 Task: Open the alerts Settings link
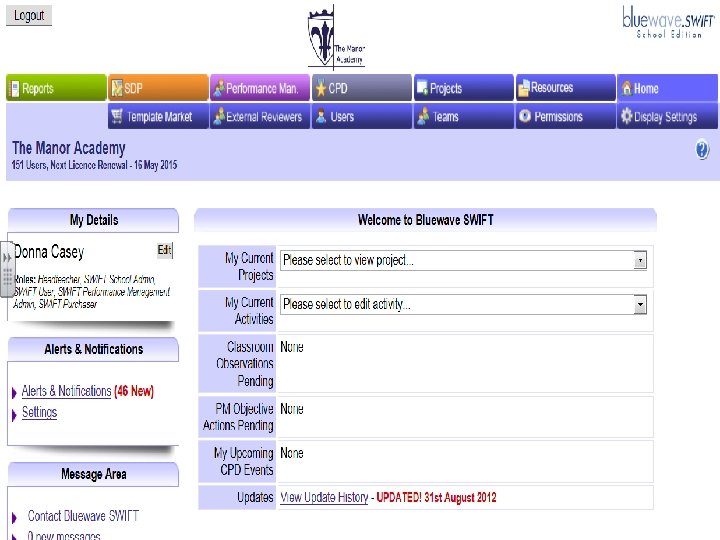click(x=39, y=412)
